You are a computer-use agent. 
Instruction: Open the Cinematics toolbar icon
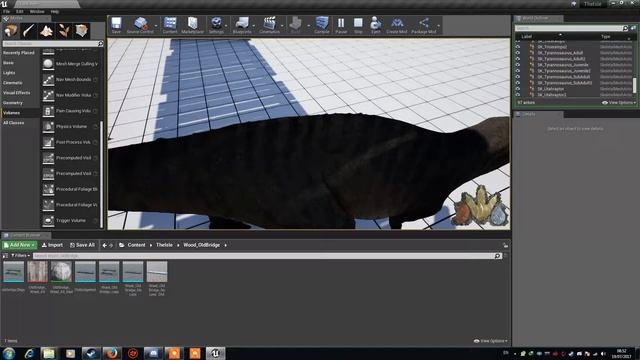coord(269,25)
